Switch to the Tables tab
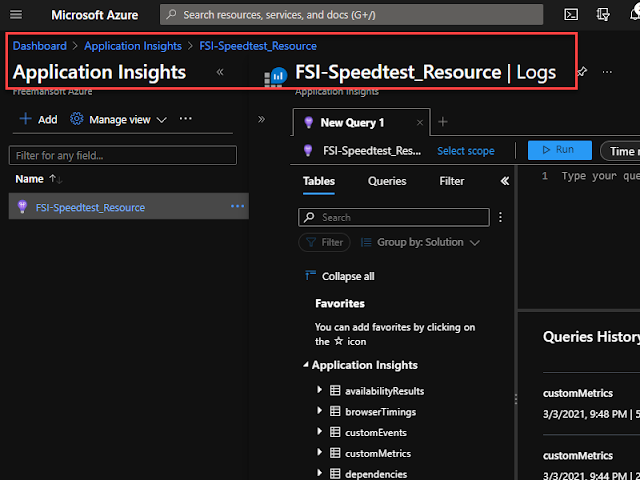This screenshot has height=480, width=640. 319,181
